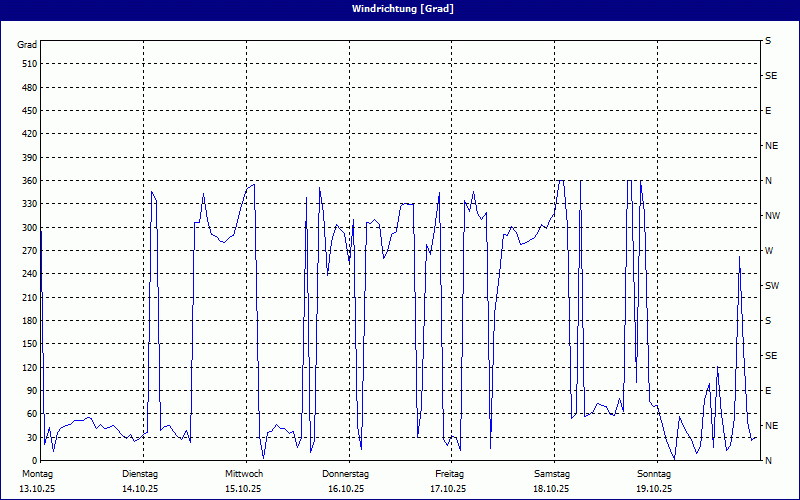Click the 13.10.25 date label

tap(37, 489)
